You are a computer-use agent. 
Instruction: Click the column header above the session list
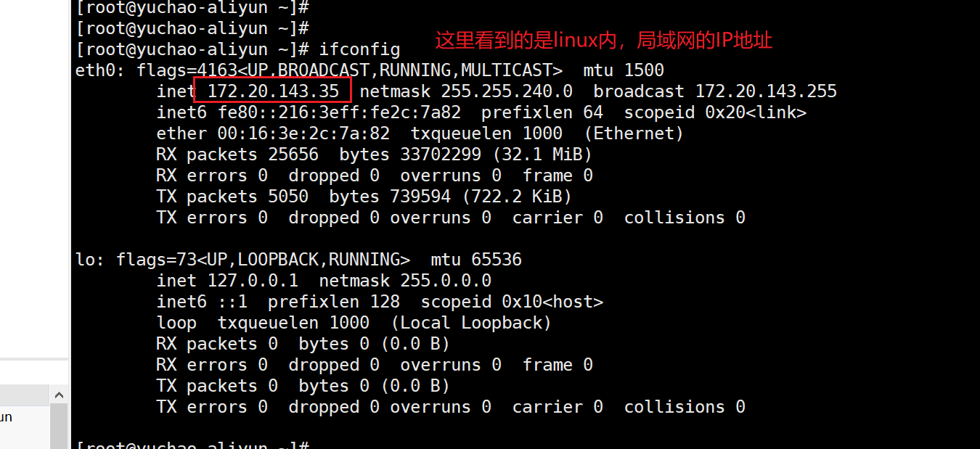coord(25,395)
